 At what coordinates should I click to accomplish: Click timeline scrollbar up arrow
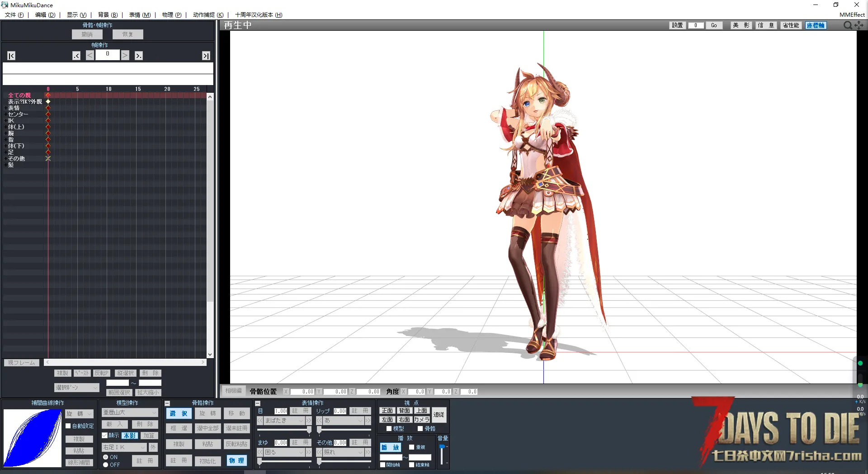tap(210, 97)
